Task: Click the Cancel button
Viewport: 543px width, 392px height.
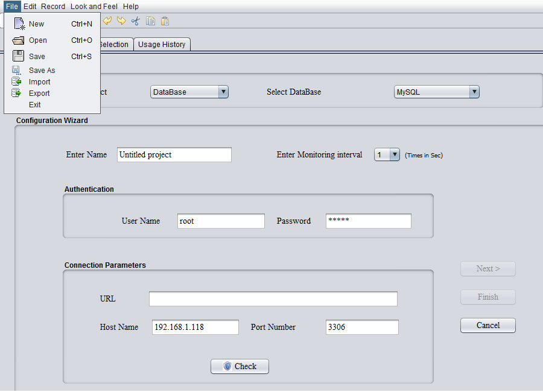Action: point(487,326)
